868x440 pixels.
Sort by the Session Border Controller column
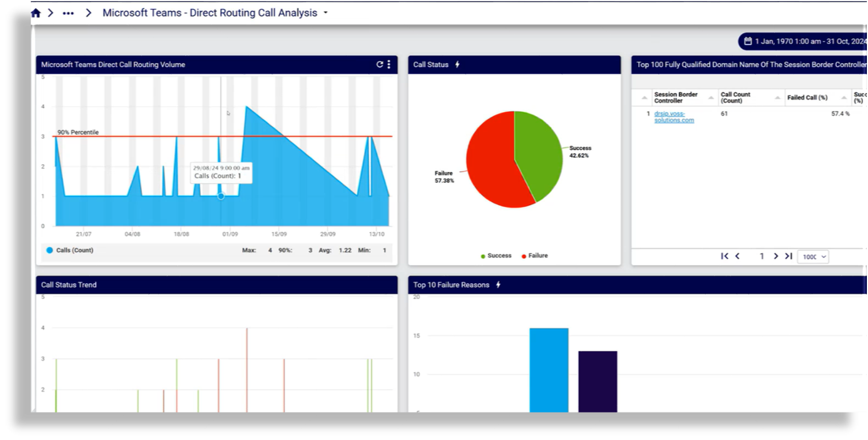(676, 97)
